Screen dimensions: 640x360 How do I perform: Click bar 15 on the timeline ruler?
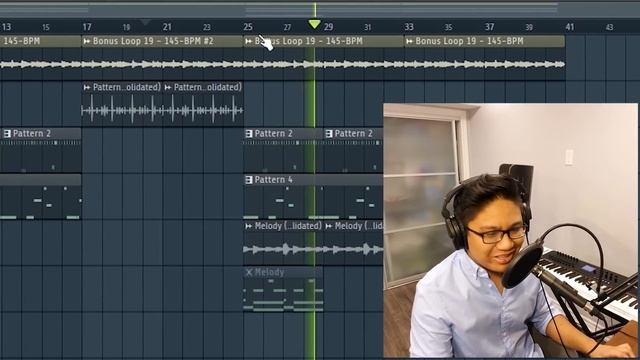coord(46,27)
